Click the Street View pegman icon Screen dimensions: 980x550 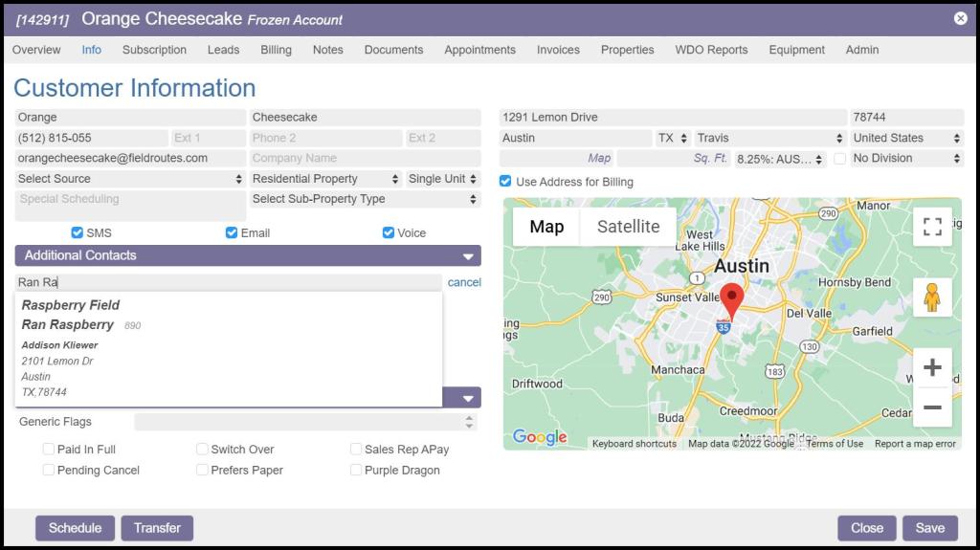(x=932, y=297)
